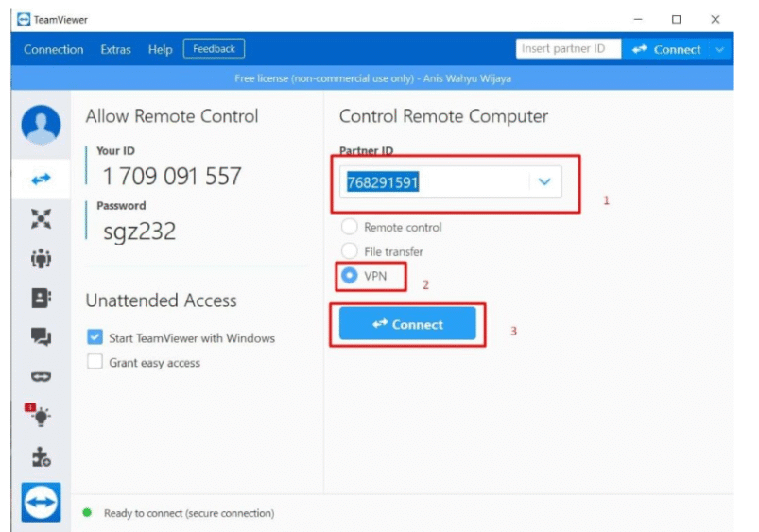Screen dimensions: 759x532
Task: Click the Insert partner ID field
Action: coord(568,49)
